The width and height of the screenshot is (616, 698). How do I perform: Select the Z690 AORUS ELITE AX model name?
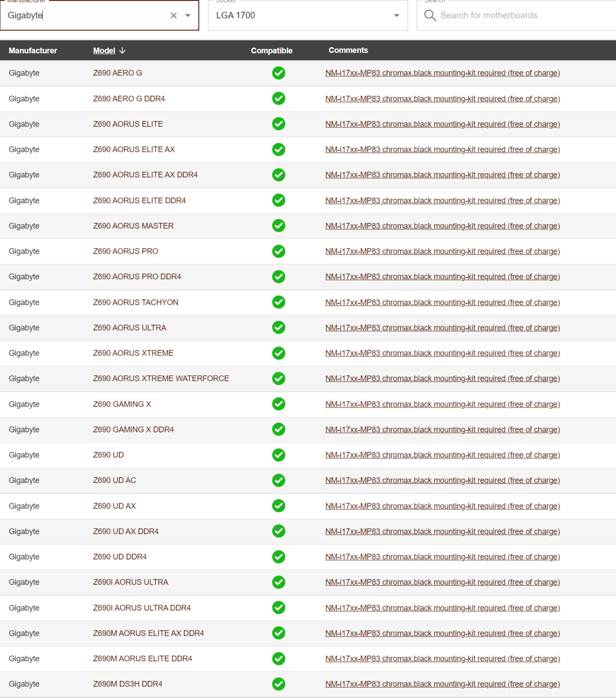(134, 150)
